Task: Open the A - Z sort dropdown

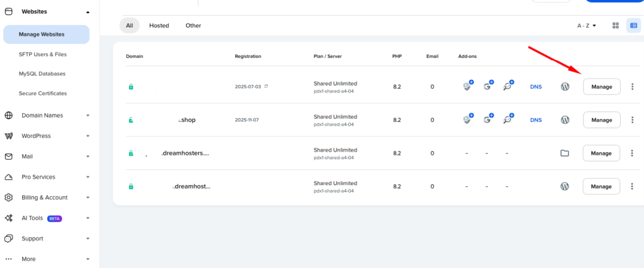Action: click(x=587, y=26)
